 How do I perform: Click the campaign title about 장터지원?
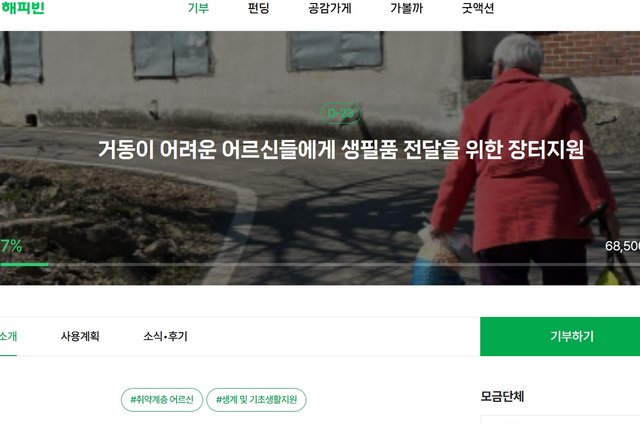(x=341, y=149)
